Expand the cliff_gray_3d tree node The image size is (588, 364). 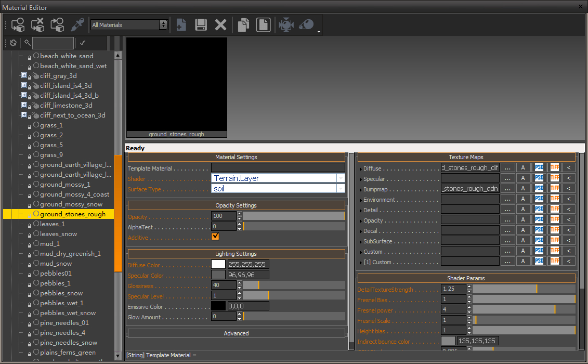pyautogui.click(x=24, y=75)
